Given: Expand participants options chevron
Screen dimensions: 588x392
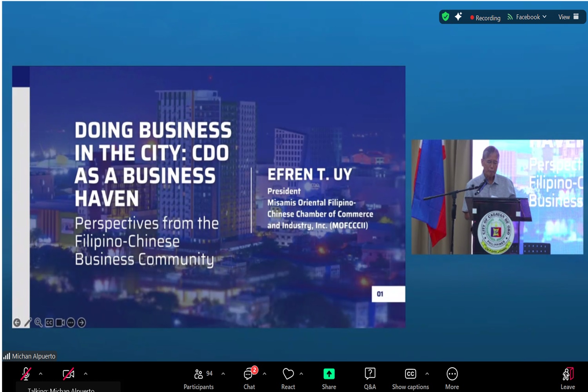Looking at the screenshot, I should pyautogui.click(x=223, y=374).
